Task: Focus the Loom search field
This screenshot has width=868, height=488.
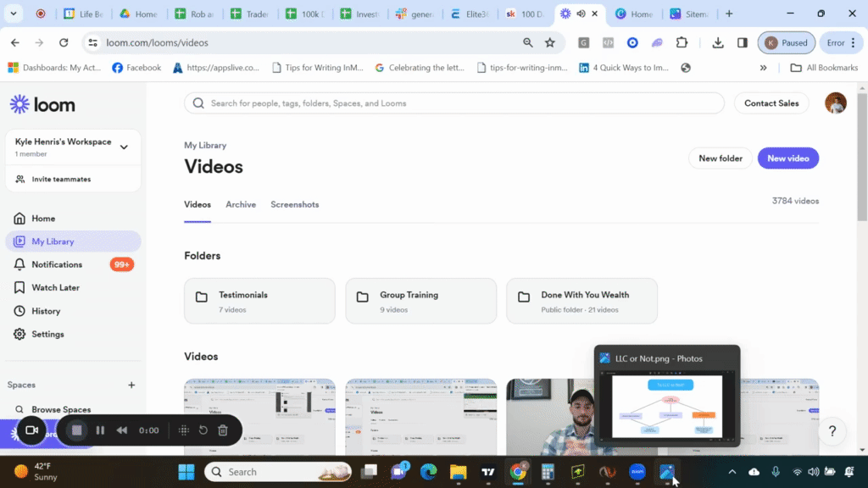Action: 454,103
